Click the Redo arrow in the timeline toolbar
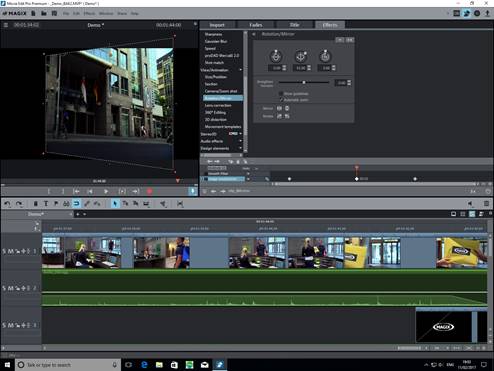This screenshot has height=371, width=494. (x=19, y=203)
